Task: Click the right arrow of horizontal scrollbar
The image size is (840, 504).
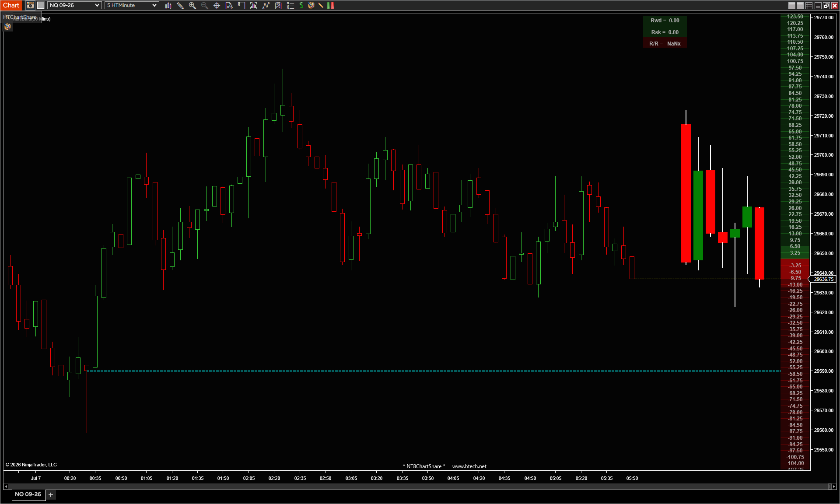Action: [x=834, y=486]
